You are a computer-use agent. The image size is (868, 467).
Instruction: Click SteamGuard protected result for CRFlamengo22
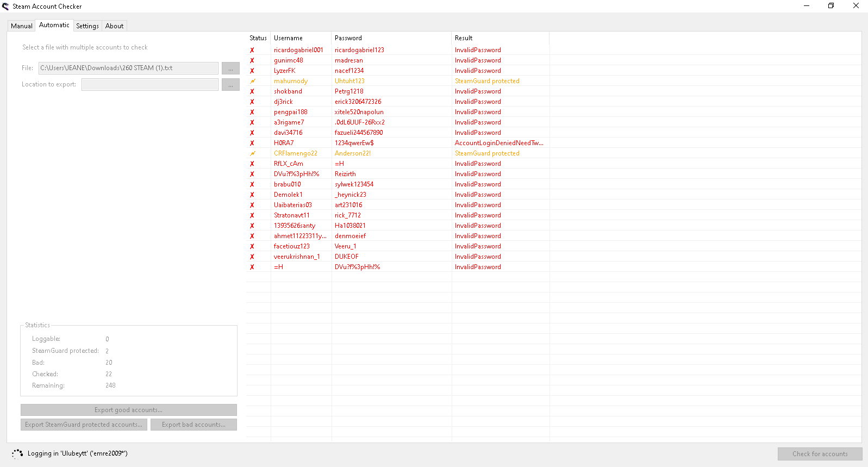[487, 153]
